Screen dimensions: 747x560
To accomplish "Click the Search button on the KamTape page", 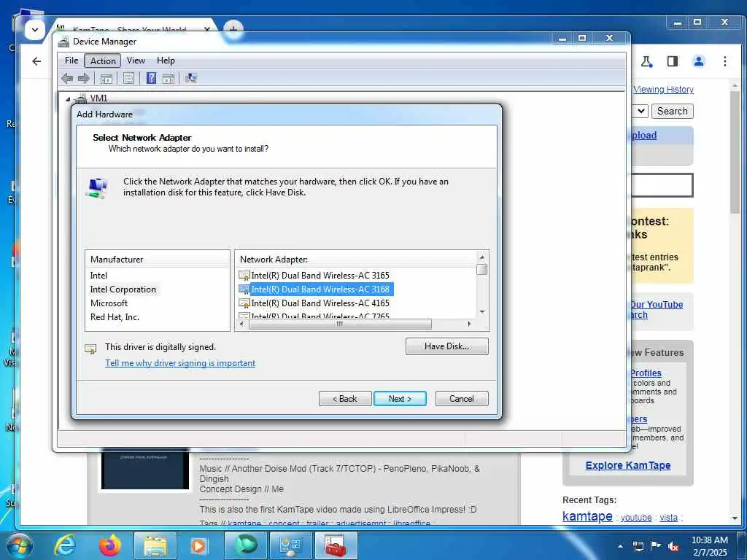I will pyautogui.click(x=672, y=111).
